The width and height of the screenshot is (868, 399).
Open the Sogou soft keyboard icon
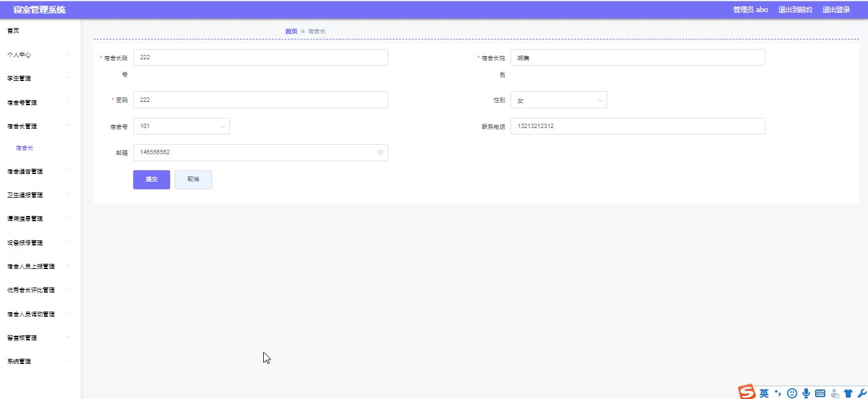820,393
